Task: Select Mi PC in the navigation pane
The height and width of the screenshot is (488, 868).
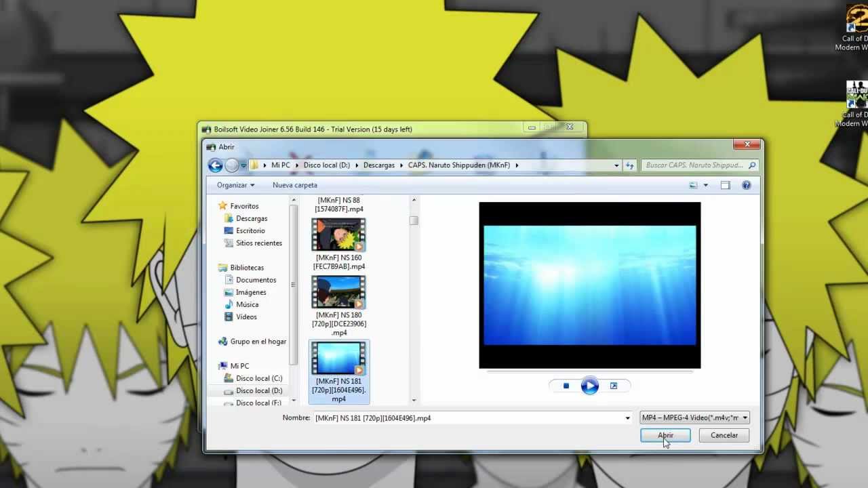Action: (239, 366)
